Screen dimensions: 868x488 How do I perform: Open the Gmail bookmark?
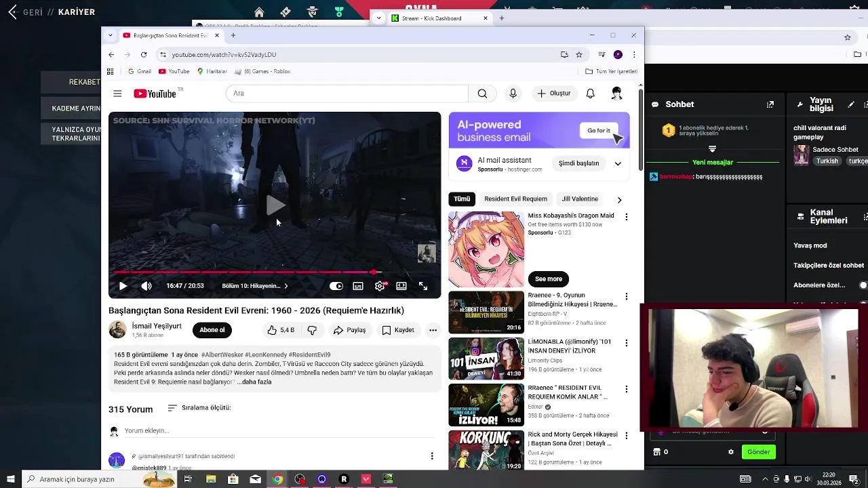(x=139, y=71)
